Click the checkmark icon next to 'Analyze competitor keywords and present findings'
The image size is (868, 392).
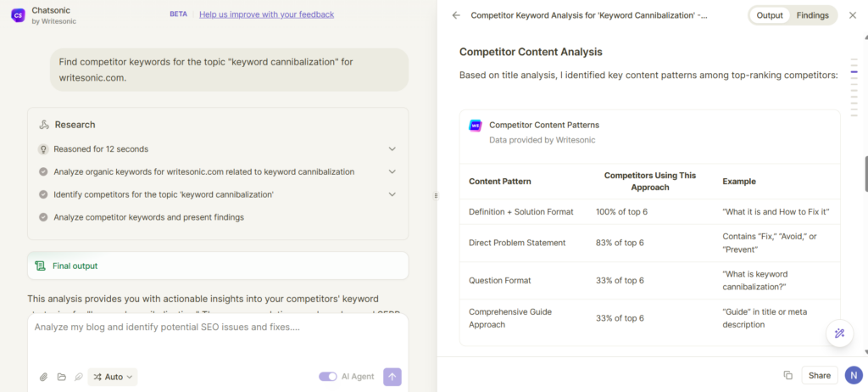point(43,217)
